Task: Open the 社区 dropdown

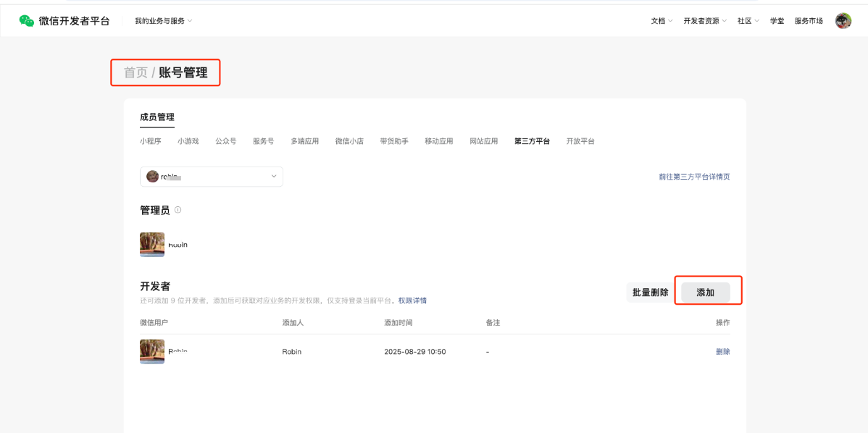Action: (x=748, y=21)
